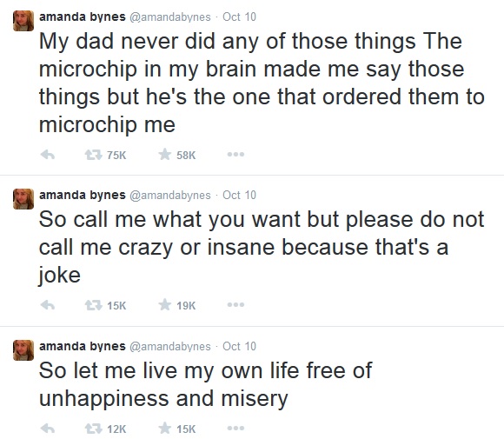This screenshot has width=504, height=439.
Task: Open @amandabynes handle on second tweet
Action: coord(170,196)
